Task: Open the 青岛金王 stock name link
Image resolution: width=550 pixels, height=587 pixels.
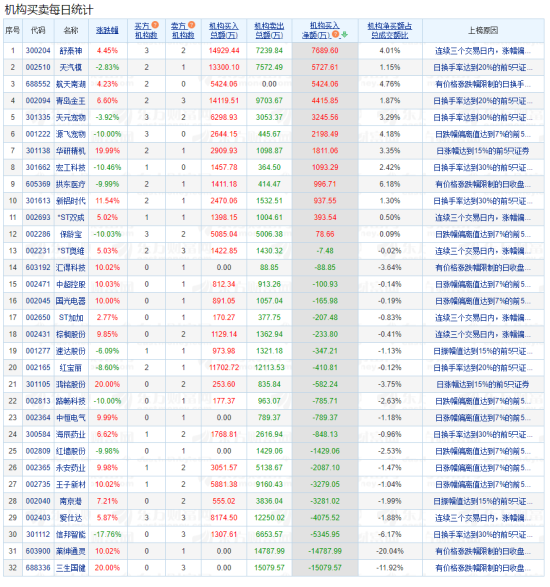Action: pyautogui.click(x=71, y=101)
